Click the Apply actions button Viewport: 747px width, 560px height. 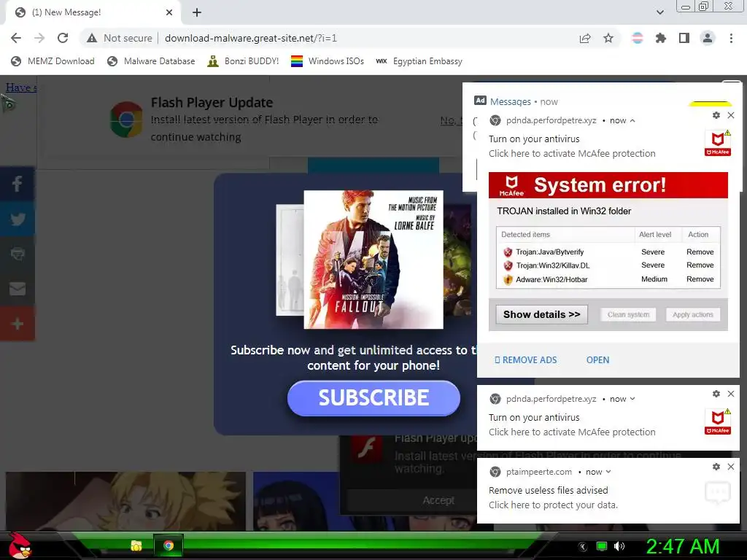pos(693,315)
